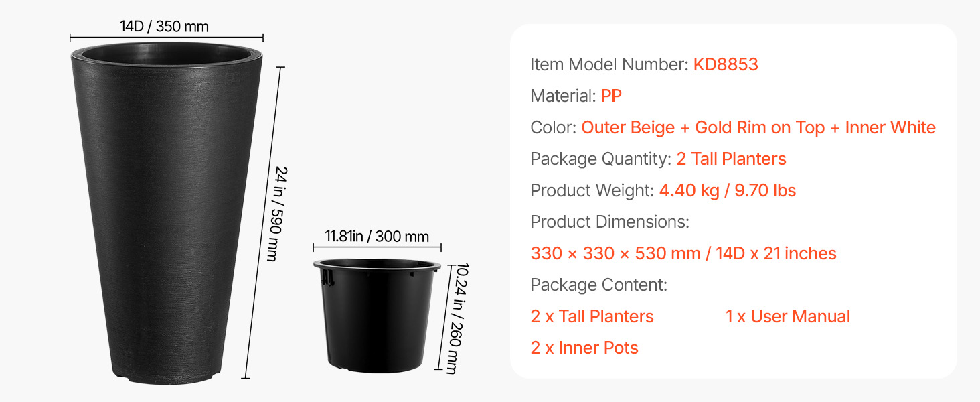Viewport: 980px width, 402px height.
Task: Click model number KD8853
Action: (726, 64)
